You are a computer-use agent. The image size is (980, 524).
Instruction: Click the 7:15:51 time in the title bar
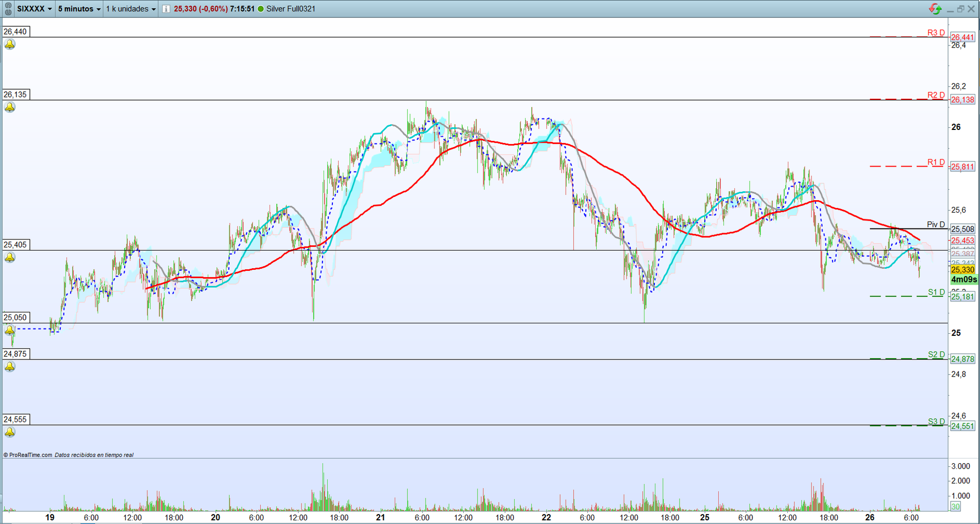(242, 9)
